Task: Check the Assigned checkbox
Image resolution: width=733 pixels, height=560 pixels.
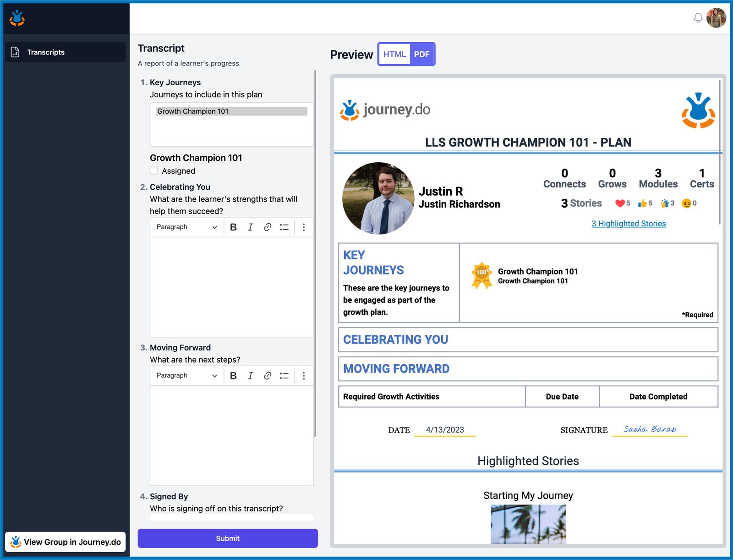Action: pos(154,171)
